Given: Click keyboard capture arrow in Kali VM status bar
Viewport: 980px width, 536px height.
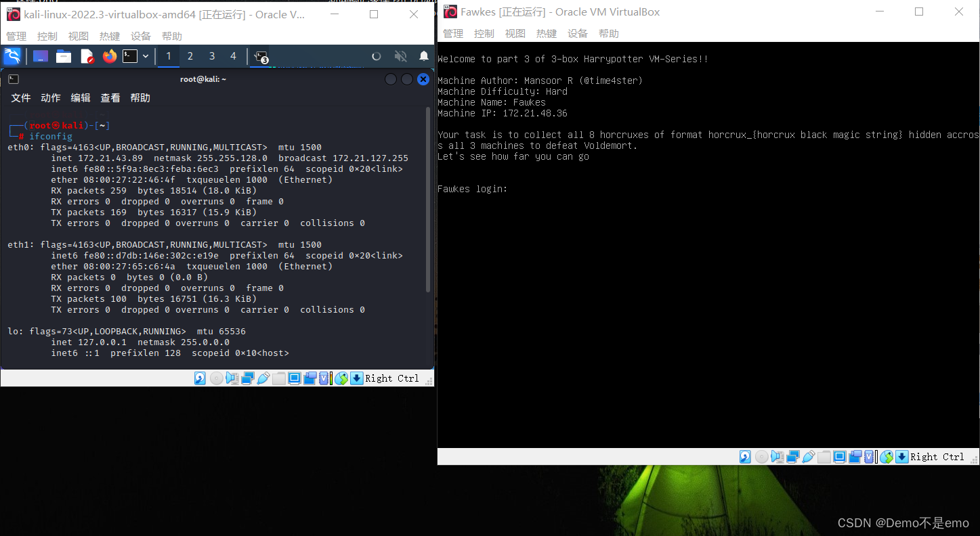Looking at the screenshot, I should pyautogui.click(x=357, y=378).
